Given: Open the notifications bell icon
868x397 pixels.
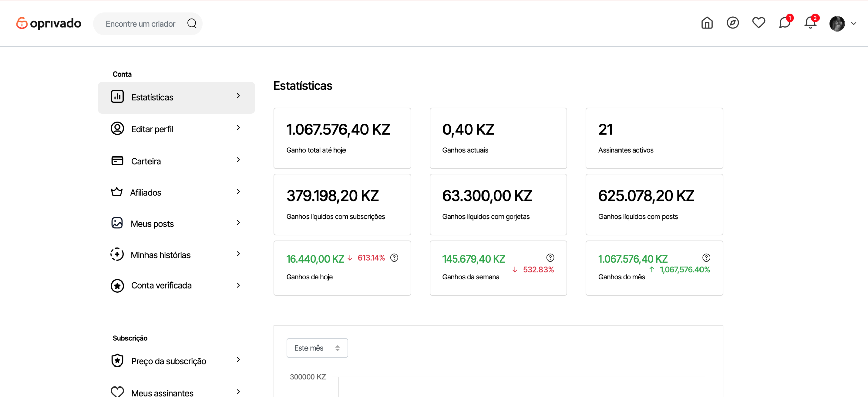Looking at the screenshot, I should (810, 23).
